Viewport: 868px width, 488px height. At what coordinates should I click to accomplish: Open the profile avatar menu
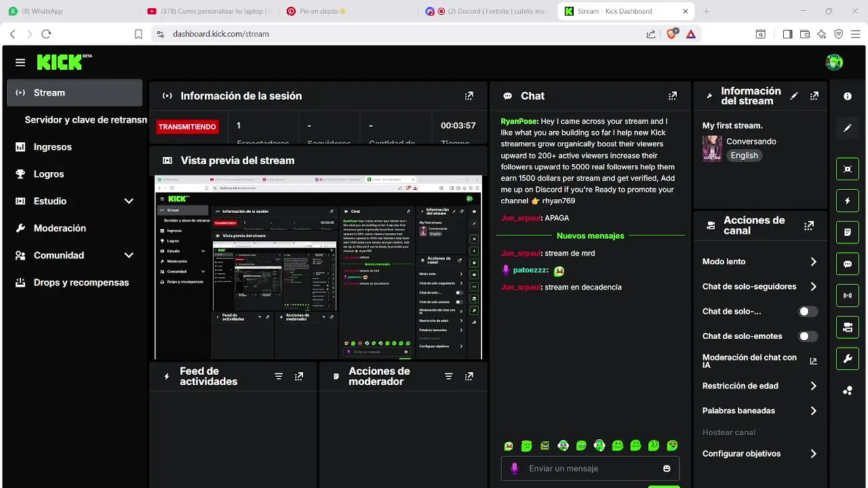(x=834, y=62)
